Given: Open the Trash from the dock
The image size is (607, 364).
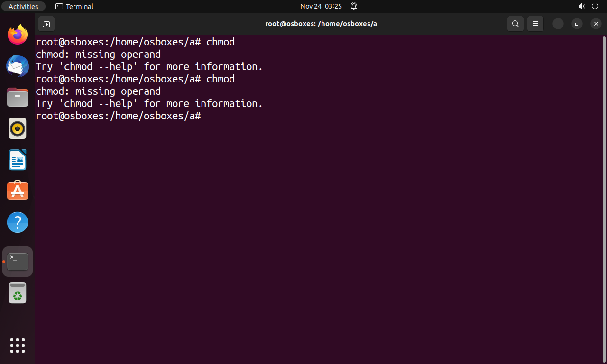Looking at the screenshot, I should (x=18, y=293).
